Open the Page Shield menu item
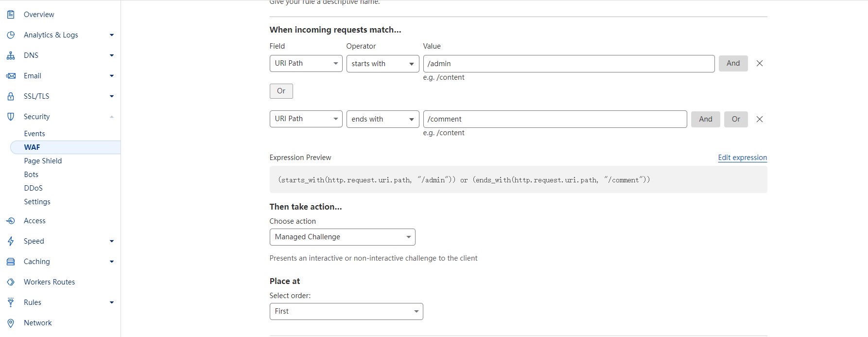868x337 pixels. pos(43,161)
